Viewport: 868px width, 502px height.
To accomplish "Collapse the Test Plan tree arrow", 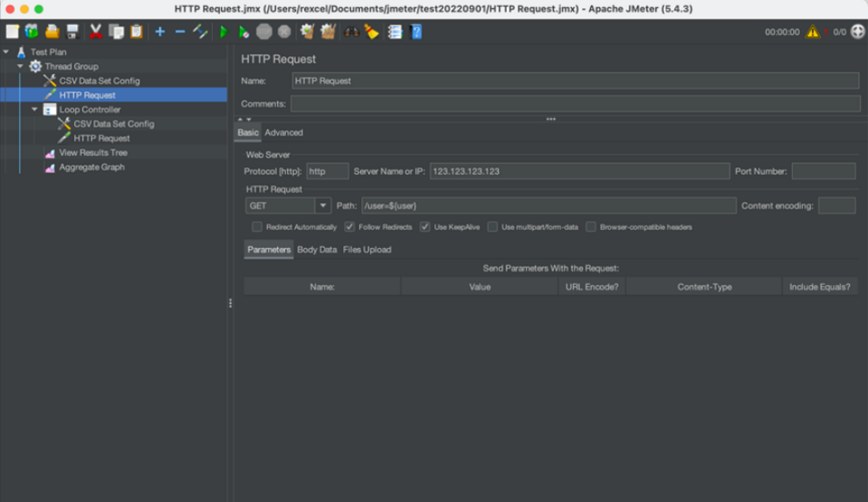I will coord(6,52).
